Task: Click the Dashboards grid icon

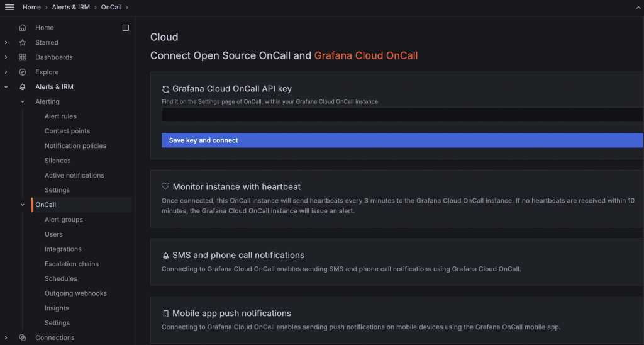Action: [23, 57]
